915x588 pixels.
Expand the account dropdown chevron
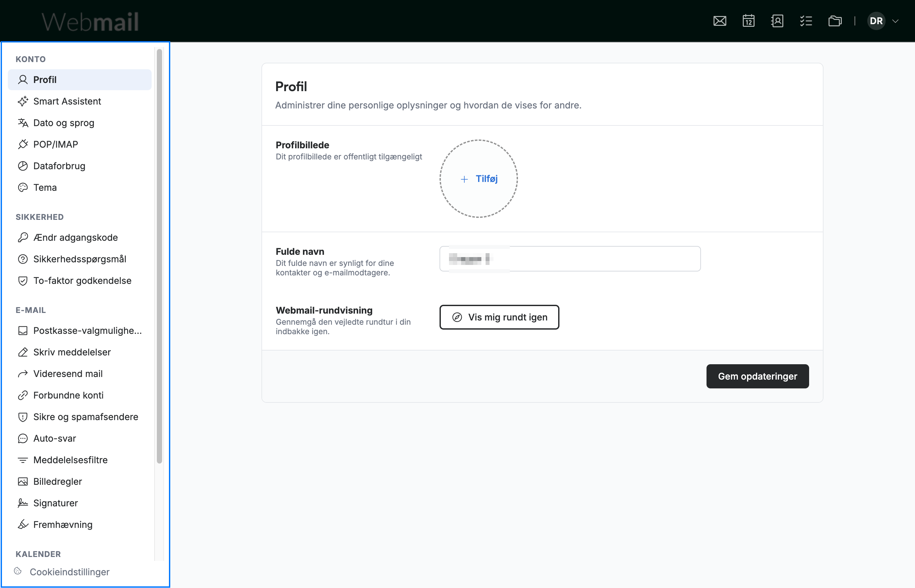[x=895, y=21]
